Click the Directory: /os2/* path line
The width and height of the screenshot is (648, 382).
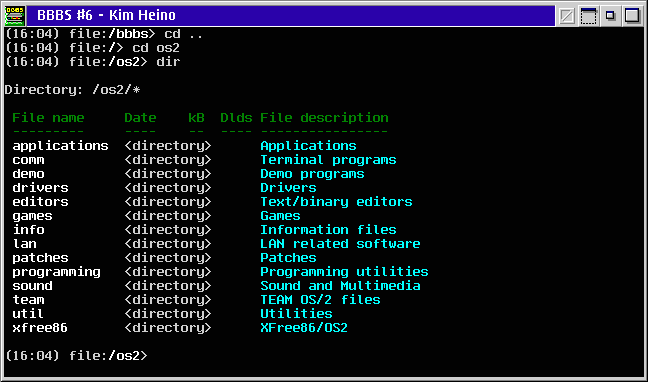[x=72, y=90]
